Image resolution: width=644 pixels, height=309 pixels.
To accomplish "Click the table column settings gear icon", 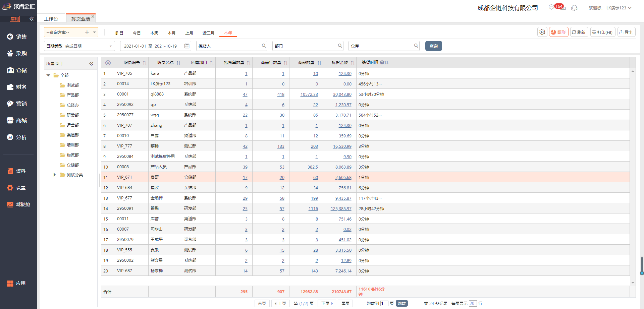I will pyautogui.click(x=108, y=63).
